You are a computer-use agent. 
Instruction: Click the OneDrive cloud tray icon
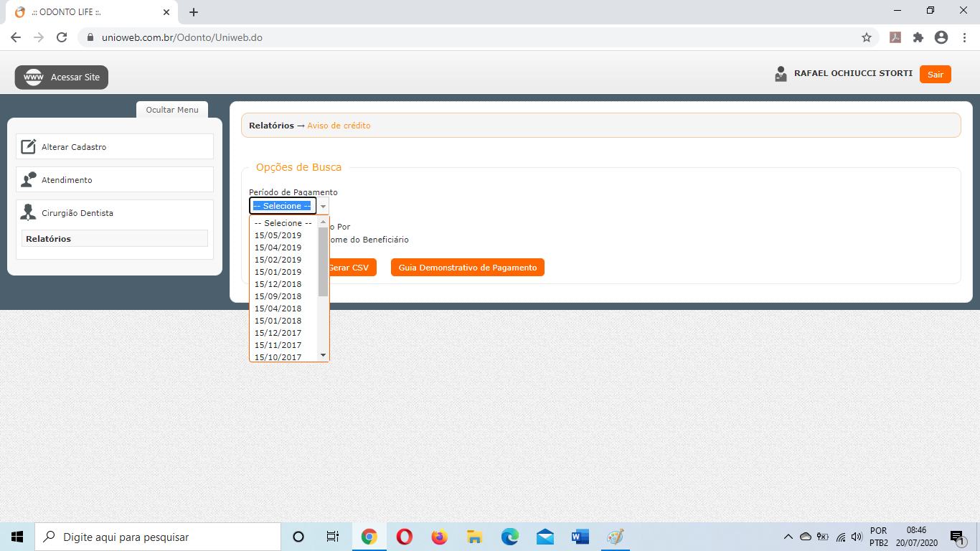point(806,537)
